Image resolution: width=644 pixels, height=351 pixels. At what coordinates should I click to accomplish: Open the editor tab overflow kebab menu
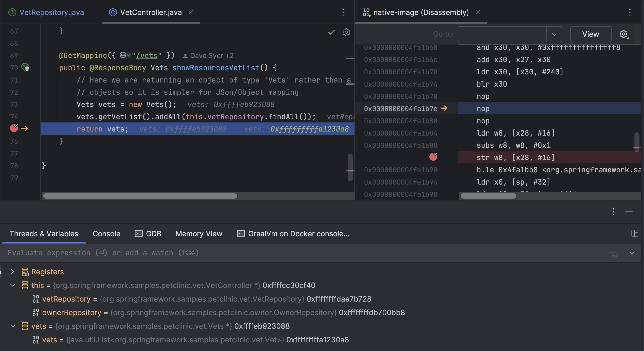343,12
